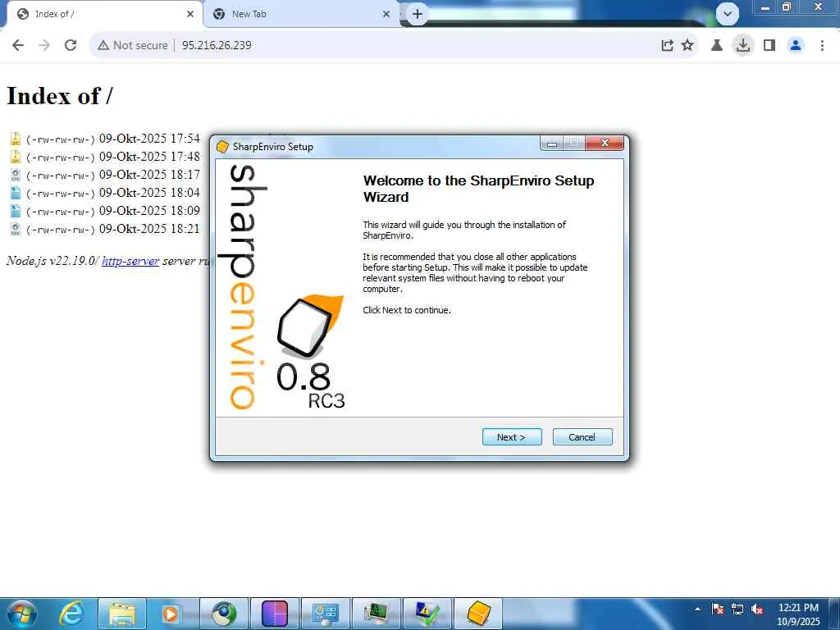
Task: Show hidden system tray icons
Action: pos(697,609)
